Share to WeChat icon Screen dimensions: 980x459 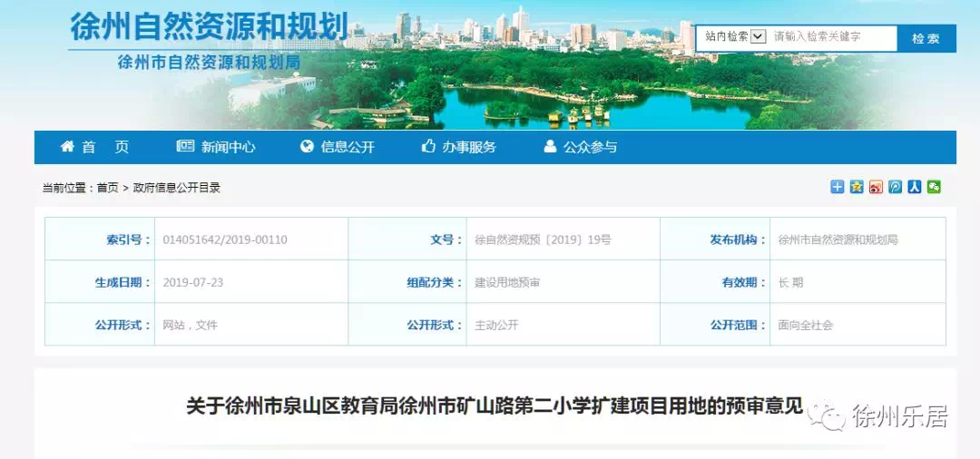click(x=935, y=187)
